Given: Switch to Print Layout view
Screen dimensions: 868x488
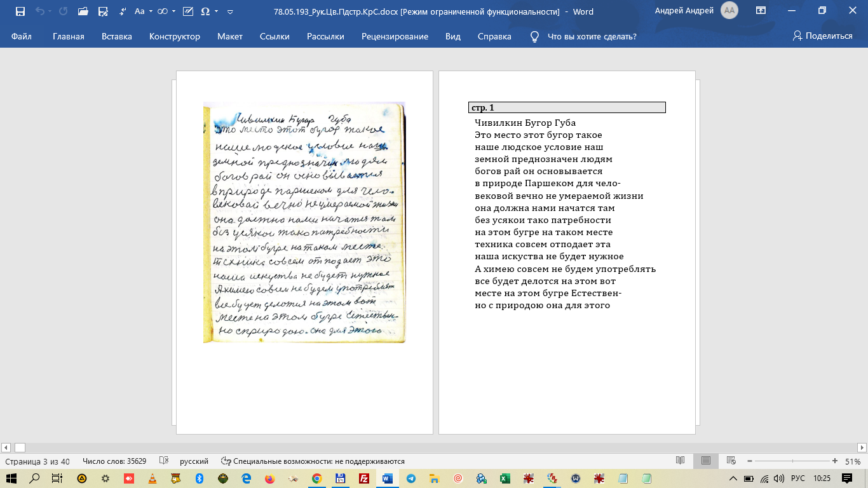Looking at the screenshot, I should (x=705, y=461).
